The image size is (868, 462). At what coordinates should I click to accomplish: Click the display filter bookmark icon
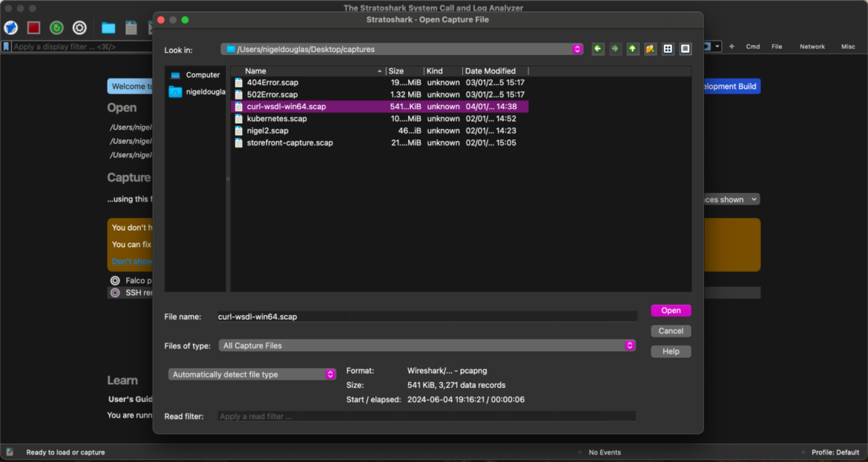(6, 47)
